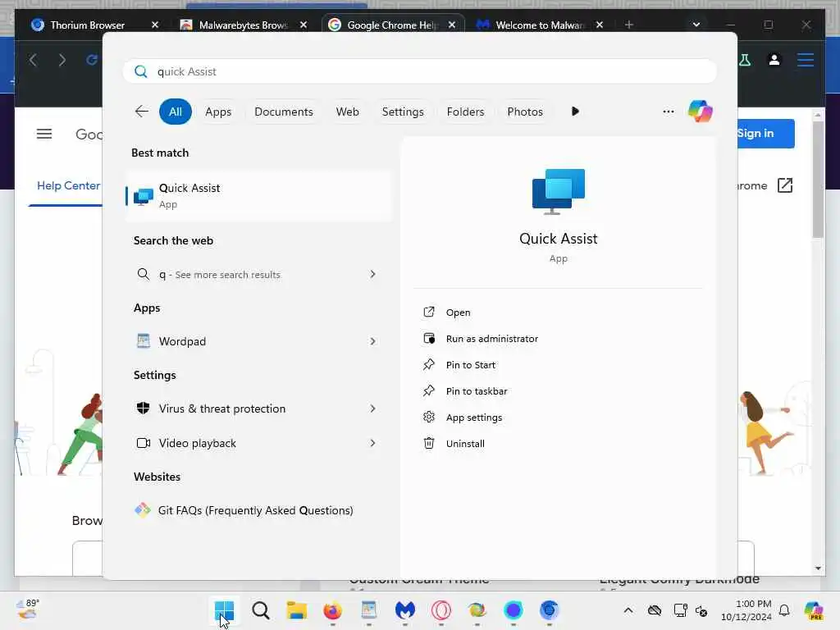Open Copilot preview icon in taskbar corner
The image size is (840, 630).
[814, 610]
